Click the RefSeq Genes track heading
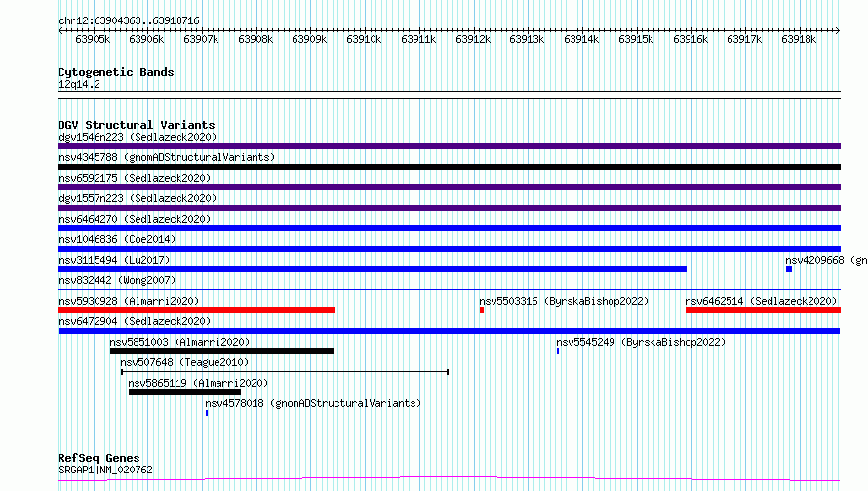The width and height of the screenshot is (868, 491). pos(99,458)
